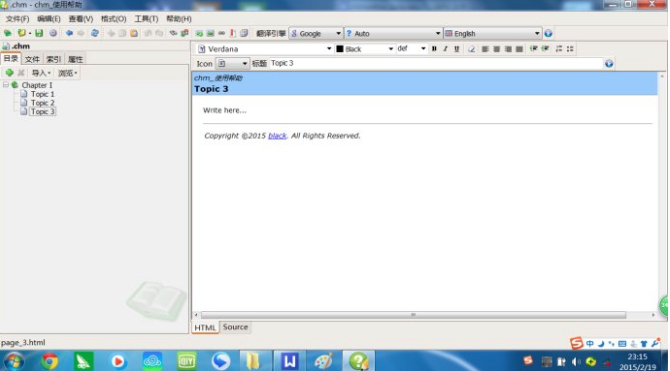Open the 文件(F) menu

[17, 19]
